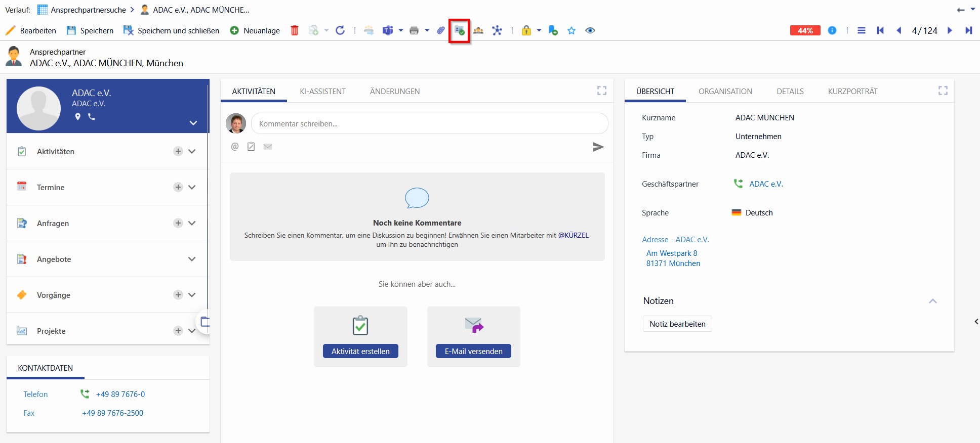
Task: Expand the Anfragen section chevron
Action: pyautogui.click(x=192, y=223)
